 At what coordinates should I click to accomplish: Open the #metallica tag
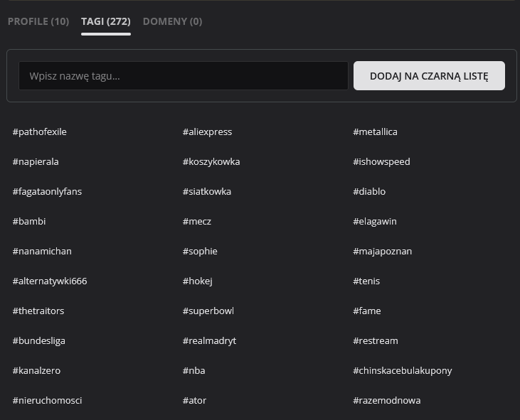click(x=375, y=131)
